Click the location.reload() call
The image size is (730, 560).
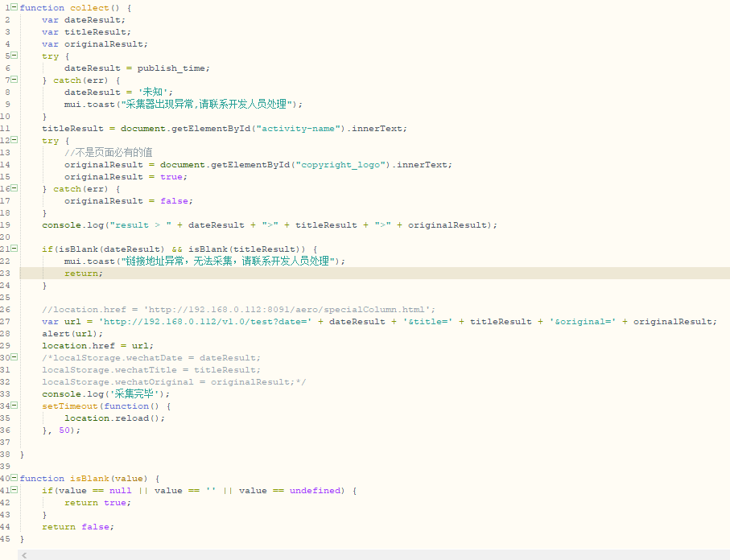[x=114, y=418]
